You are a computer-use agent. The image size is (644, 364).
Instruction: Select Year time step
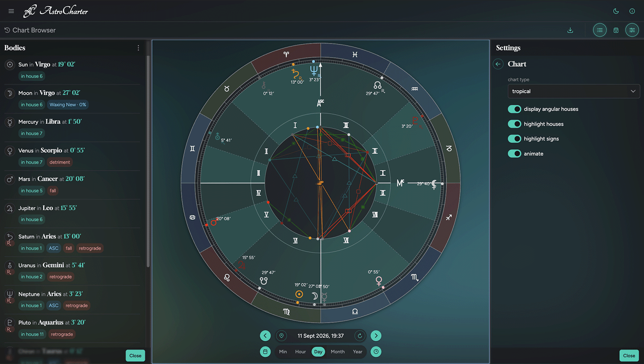coord(358,351)
